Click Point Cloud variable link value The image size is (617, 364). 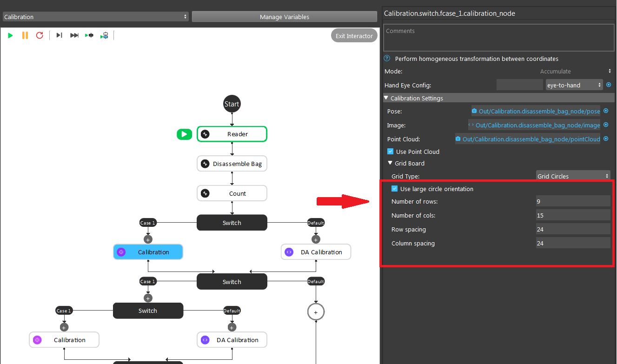[x=528, y=139]
